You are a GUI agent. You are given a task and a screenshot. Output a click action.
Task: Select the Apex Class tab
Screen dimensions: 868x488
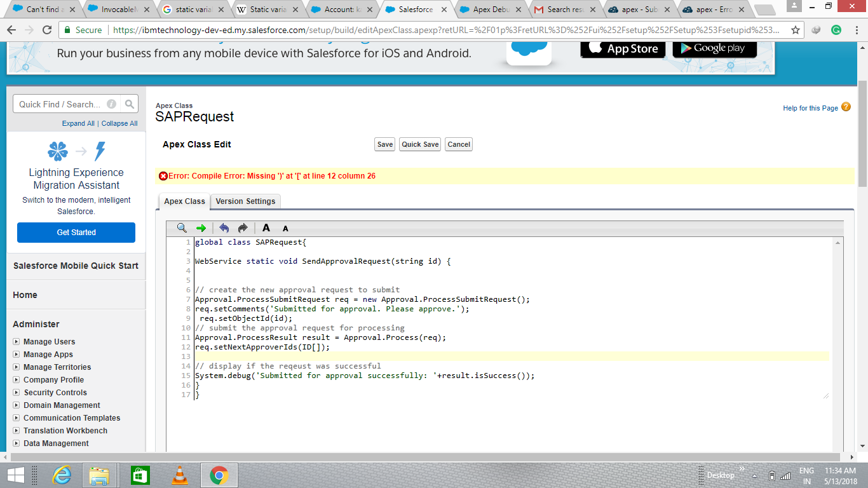tap(184, 201)
